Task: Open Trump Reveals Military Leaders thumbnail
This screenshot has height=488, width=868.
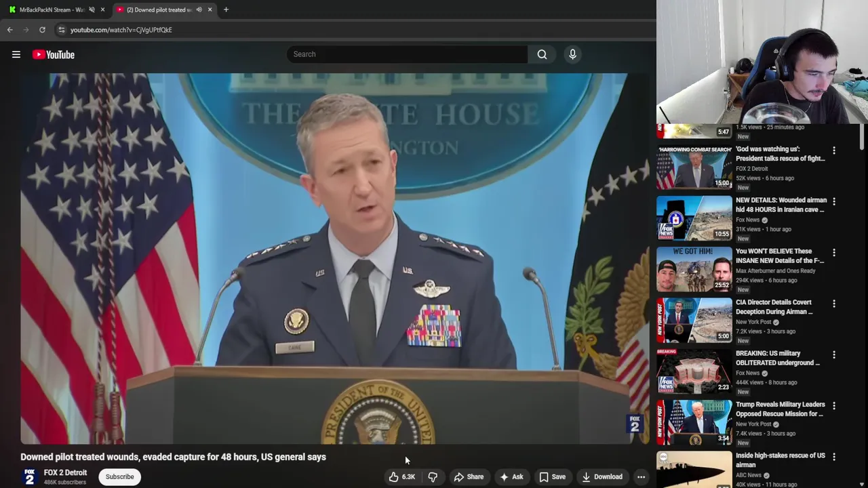Action: pyautogui.click(x=694, y=423)
